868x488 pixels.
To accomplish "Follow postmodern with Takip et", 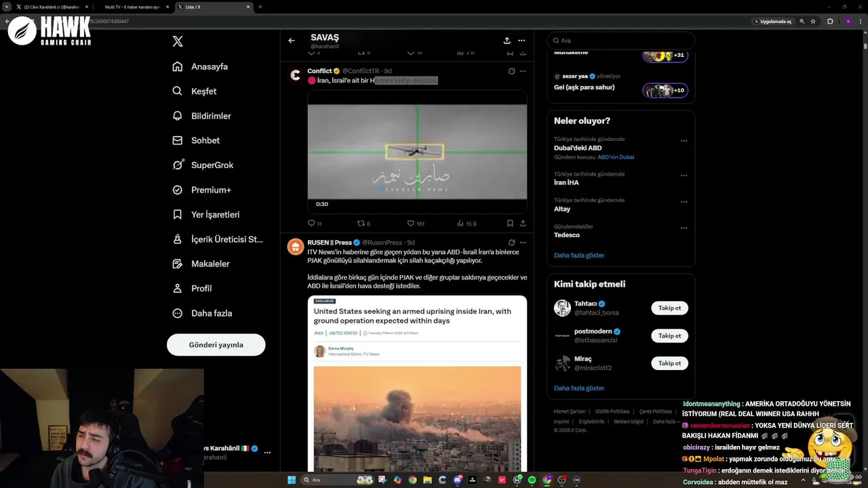I will pyautogui.click(x=669, y=335).
